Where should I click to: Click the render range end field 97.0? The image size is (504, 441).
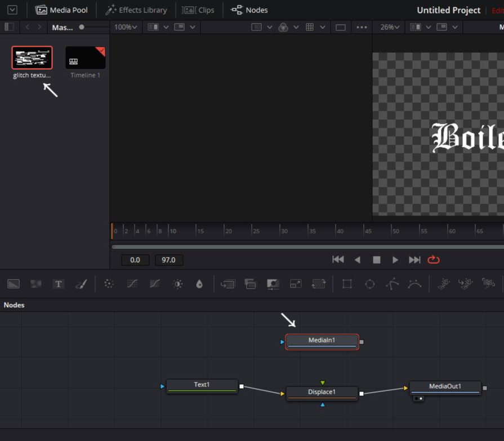169,260
